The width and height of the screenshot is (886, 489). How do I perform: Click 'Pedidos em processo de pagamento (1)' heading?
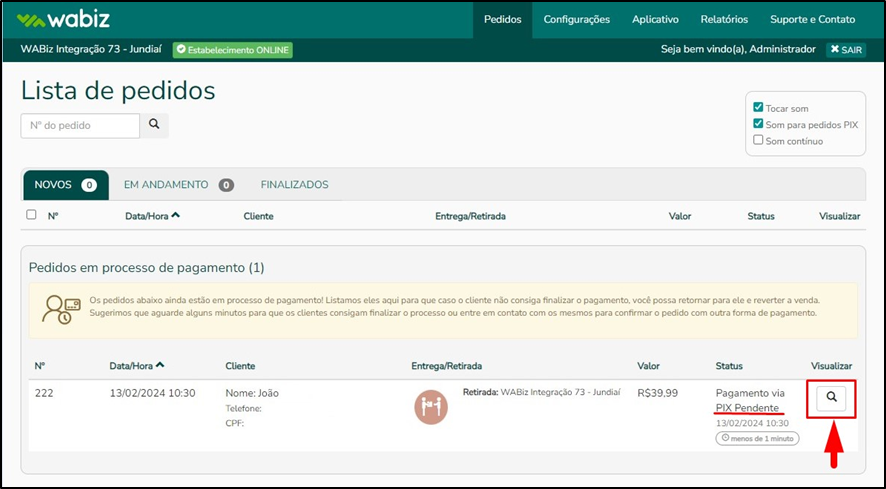146,267
